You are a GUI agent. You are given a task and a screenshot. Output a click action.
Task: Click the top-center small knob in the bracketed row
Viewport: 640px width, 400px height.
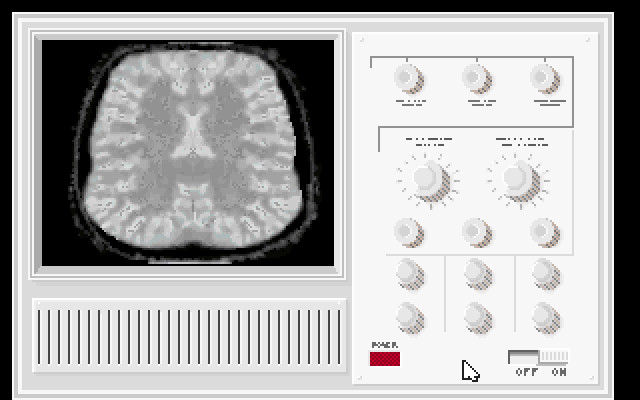(x=476, y=78)
